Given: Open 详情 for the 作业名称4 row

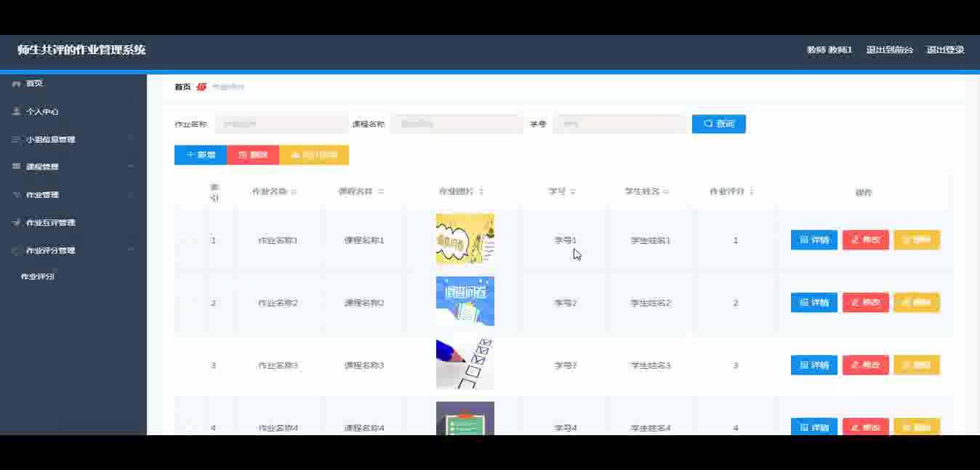Looking at the screenshot, I should 814,427.
